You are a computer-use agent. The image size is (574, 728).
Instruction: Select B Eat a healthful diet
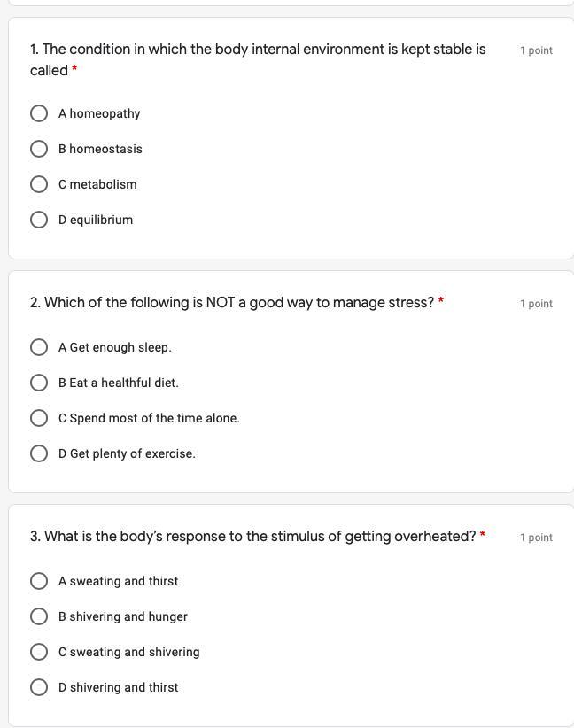pos(39,383)
